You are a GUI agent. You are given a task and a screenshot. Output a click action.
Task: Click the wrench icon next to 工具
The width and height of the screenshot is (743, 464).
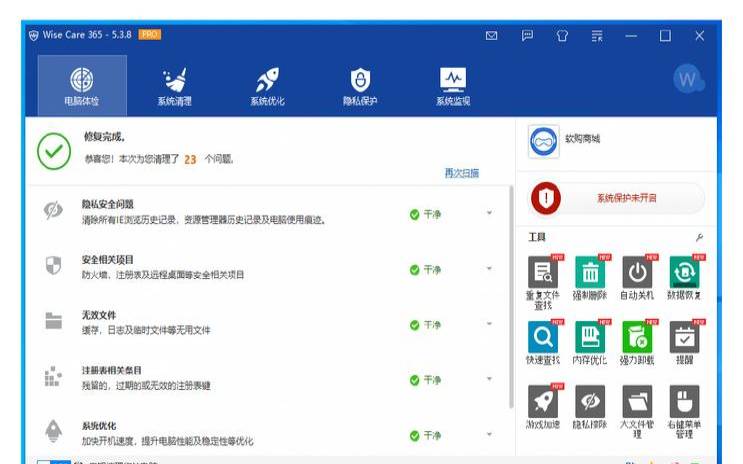coord(699,237)
